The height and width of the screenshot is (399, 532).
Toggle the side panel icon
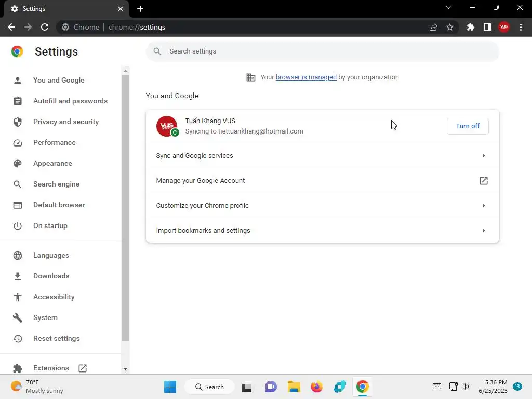click(487, 27)
